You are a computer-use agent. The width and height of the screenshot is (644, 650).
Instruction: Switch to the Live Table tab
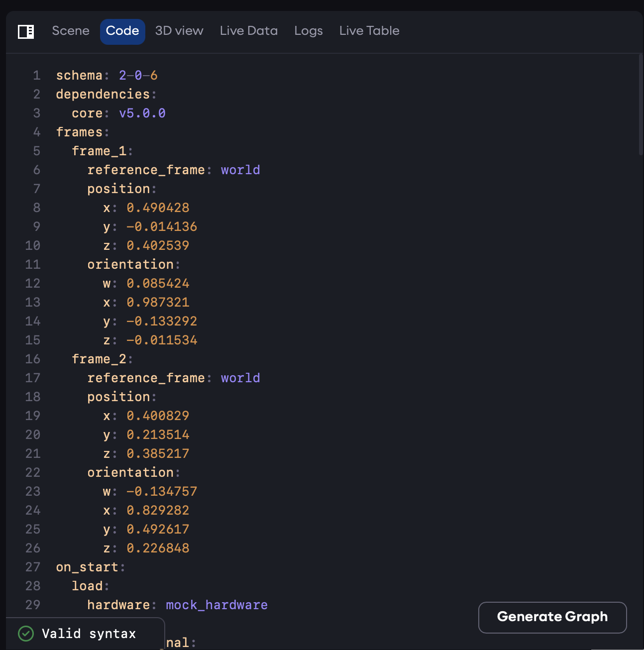pos(369,31)
